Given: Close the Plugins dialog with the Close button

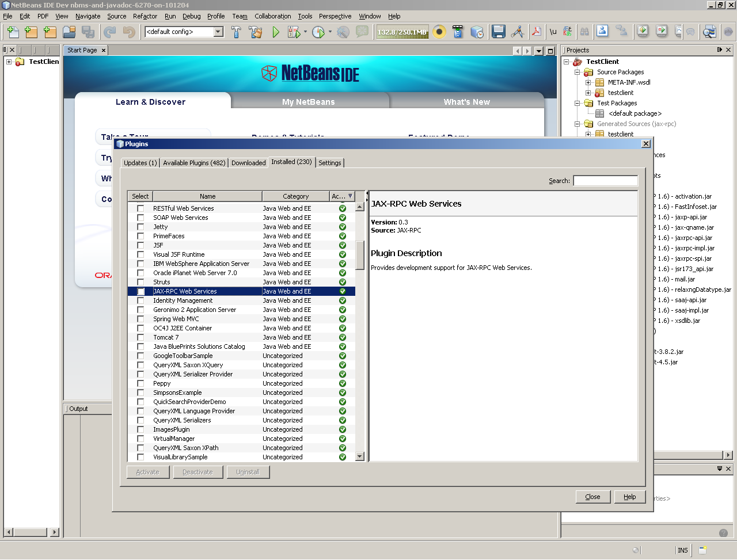Looking at the screenshot, I should 592,497.
